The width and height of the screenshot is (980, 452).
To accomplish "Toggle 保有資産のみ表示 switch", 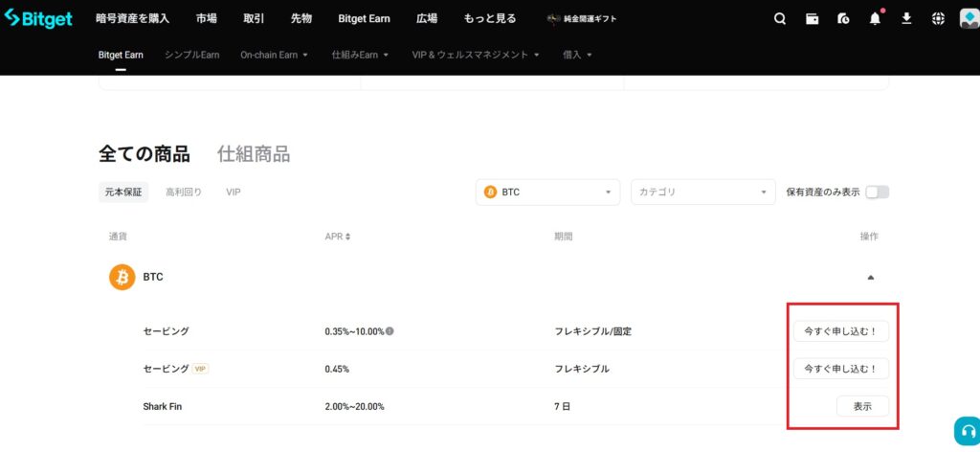I will (x=877, y=192).
